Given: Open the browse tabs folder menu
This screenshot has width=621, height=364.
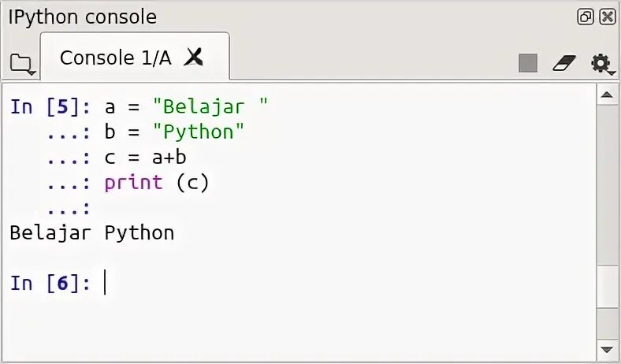Looking at the screenshot, I should pos(21,64).
